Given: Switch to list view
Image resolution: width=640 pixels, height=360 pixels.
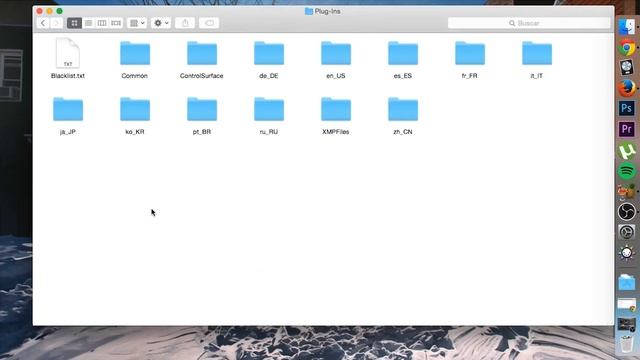Looking at the screenshot, I should coord(88,23).
